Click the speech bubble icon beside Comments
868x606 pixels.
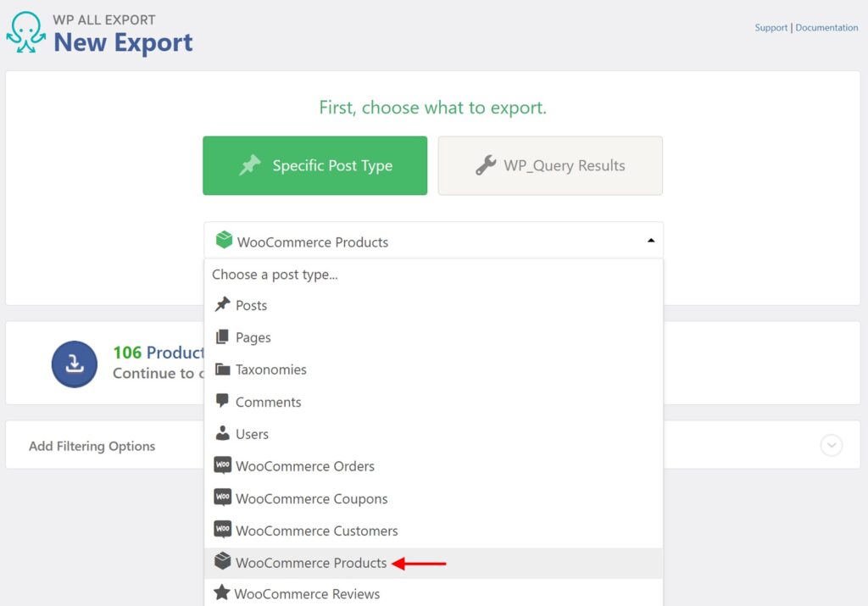[222, 401]
